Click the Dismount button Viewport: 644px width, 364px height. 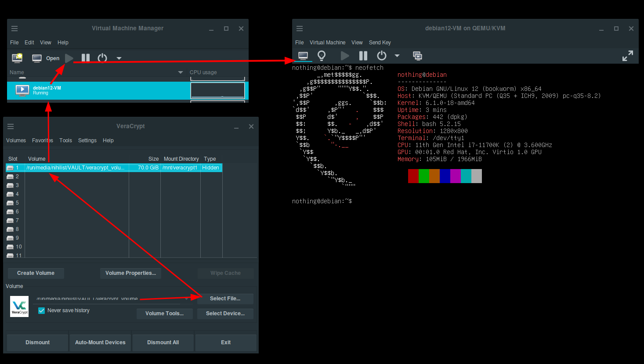37,342
